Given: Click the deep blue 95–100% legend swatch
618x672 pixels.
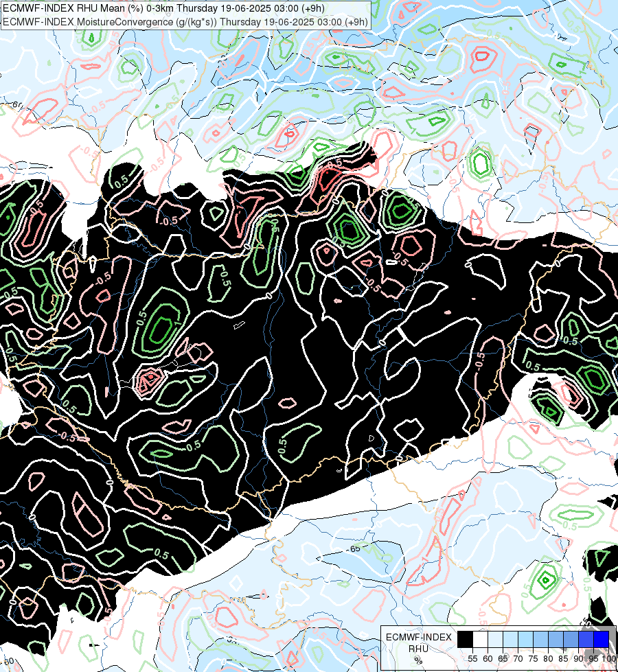Looking at the screenshot, I should tap(601, 640).
